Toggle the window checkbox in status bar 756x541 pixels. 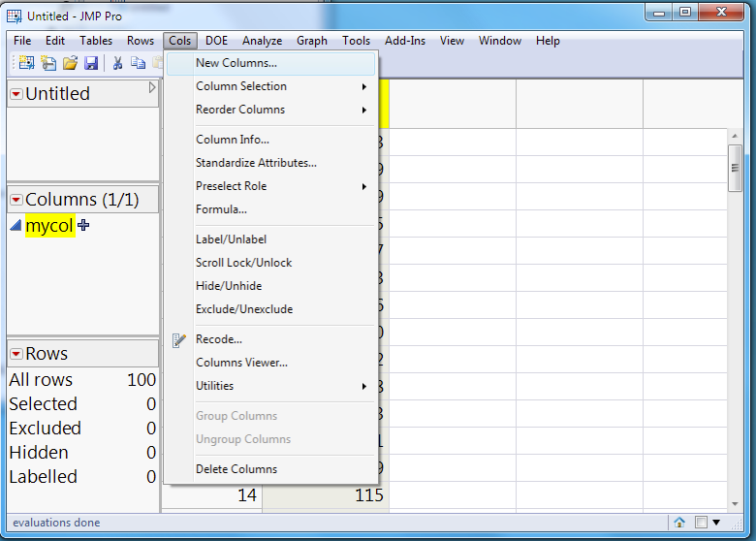[701, 522]
